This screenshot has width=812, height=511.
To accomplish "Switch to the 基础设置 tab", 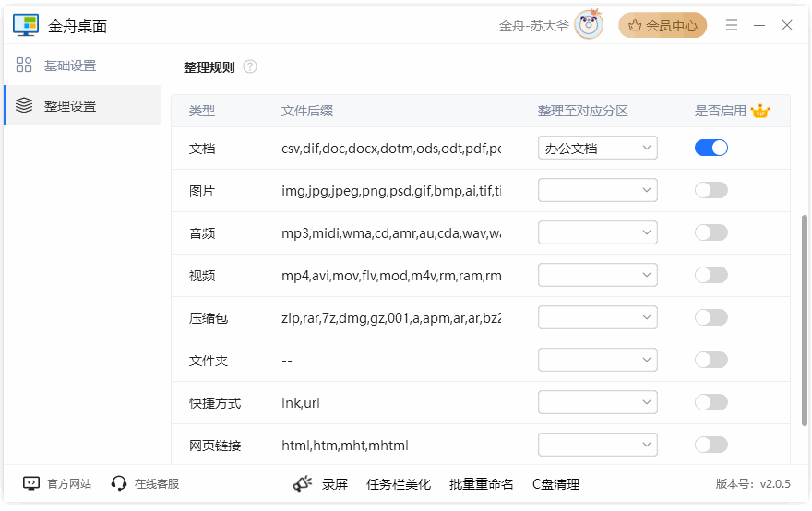I will point(69,65).
